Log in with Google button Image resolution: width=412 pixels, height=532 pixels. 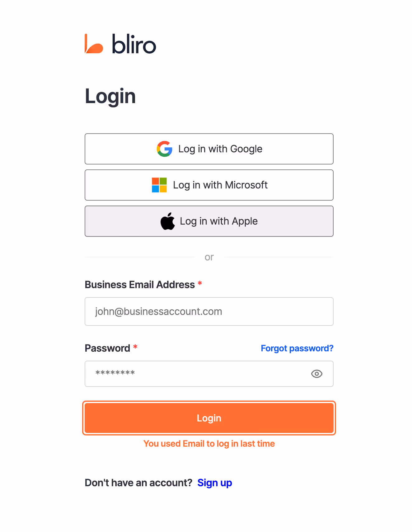click(x=209, y=149)
